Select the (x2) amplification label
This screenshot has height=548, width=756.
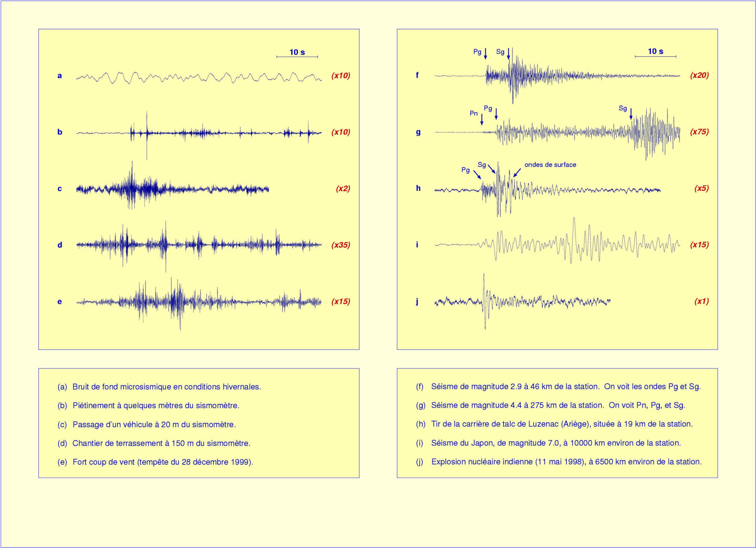coord(343,188)
